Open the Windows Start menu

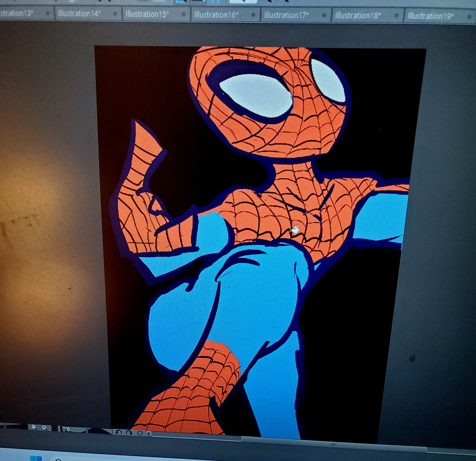tap(36, 459)
